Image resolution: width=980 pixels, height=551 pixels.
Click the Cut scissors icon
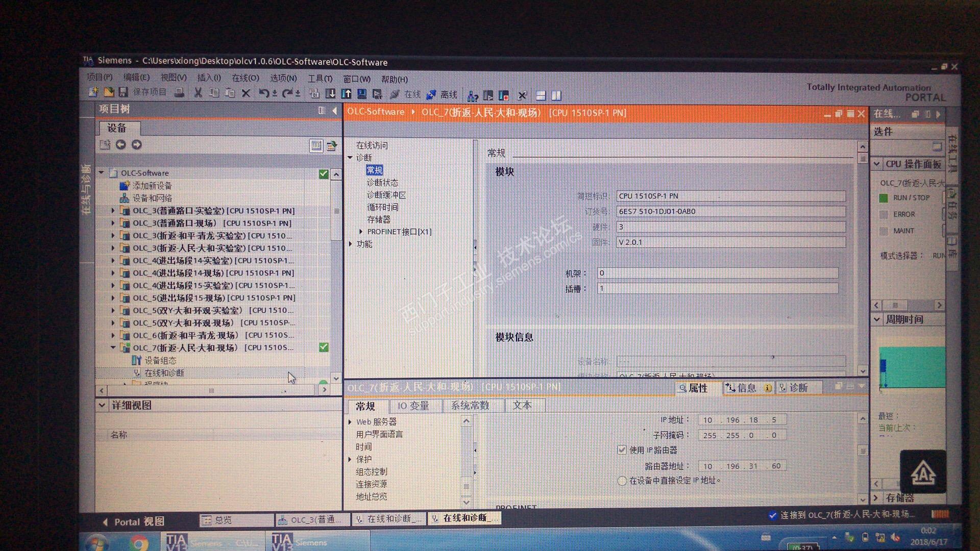pyautogui.click(x=198, y=93)
